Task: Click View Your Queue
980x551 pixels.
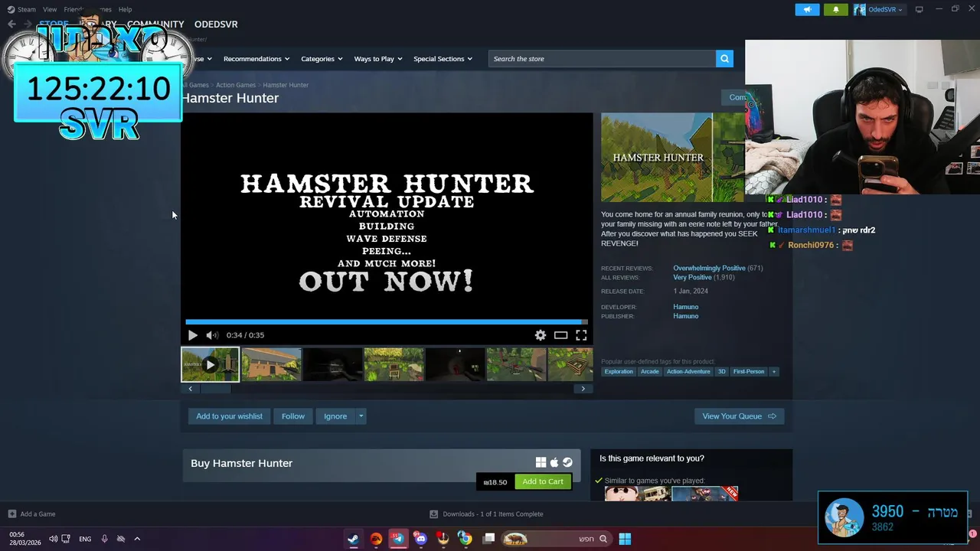Action: click(739, 416)
